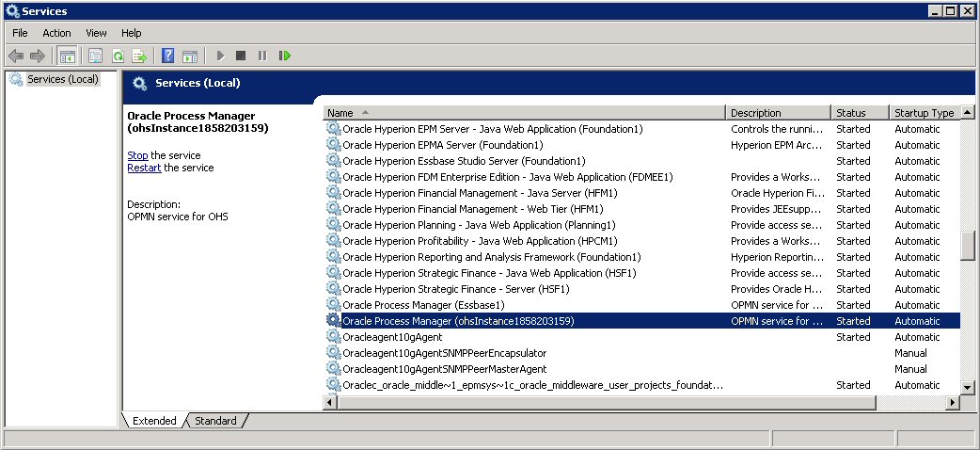Click the Restart the service link

145,168
